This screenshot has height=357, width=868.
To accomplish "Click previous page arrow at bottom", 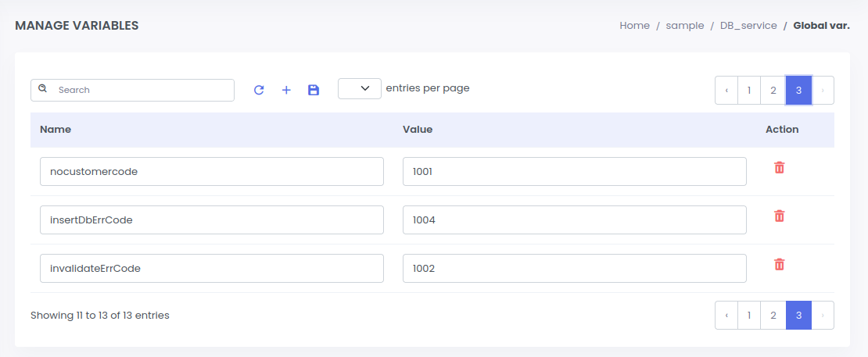I will (x=726, y=316).
